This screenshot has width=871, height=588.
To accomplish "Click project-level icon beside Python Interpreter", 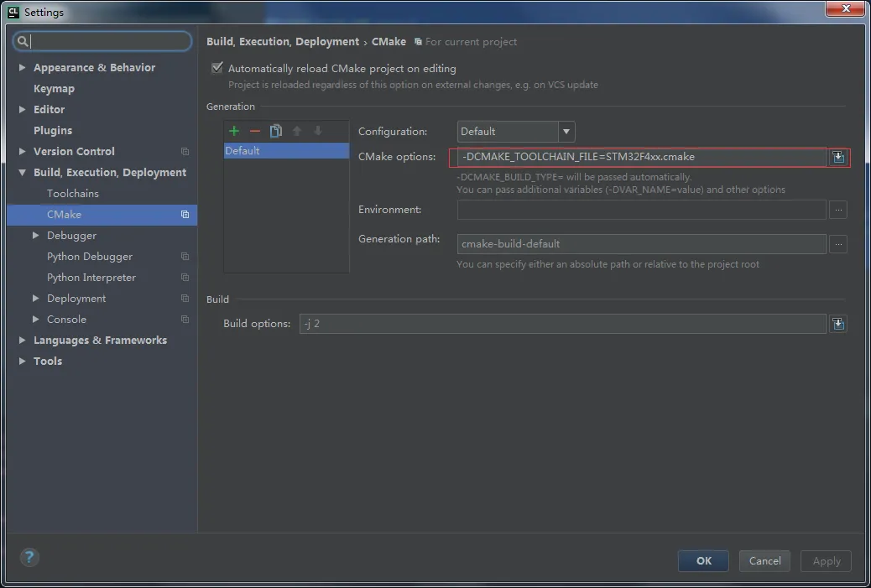I will point(185,278).
